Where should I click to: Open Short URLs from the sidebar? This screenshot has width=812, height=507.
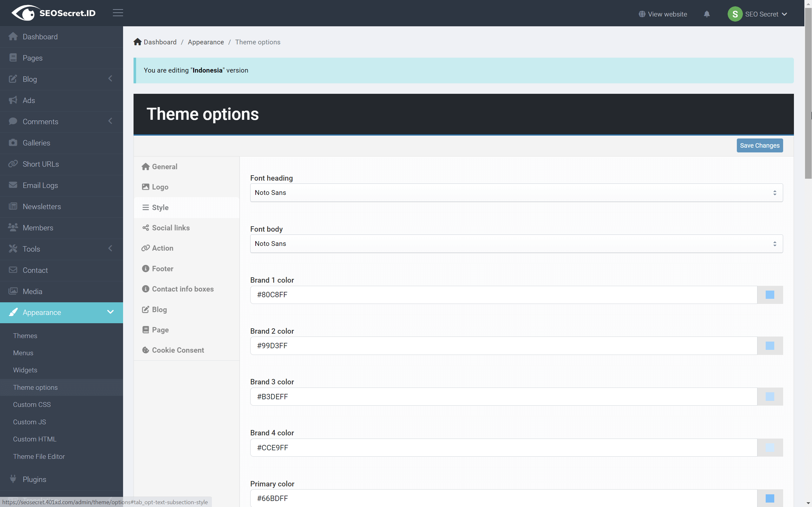pos(41,164)
